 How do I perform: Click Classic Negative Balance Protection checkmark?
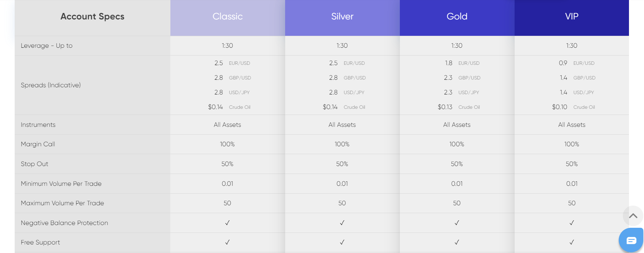tap(227, 223)
